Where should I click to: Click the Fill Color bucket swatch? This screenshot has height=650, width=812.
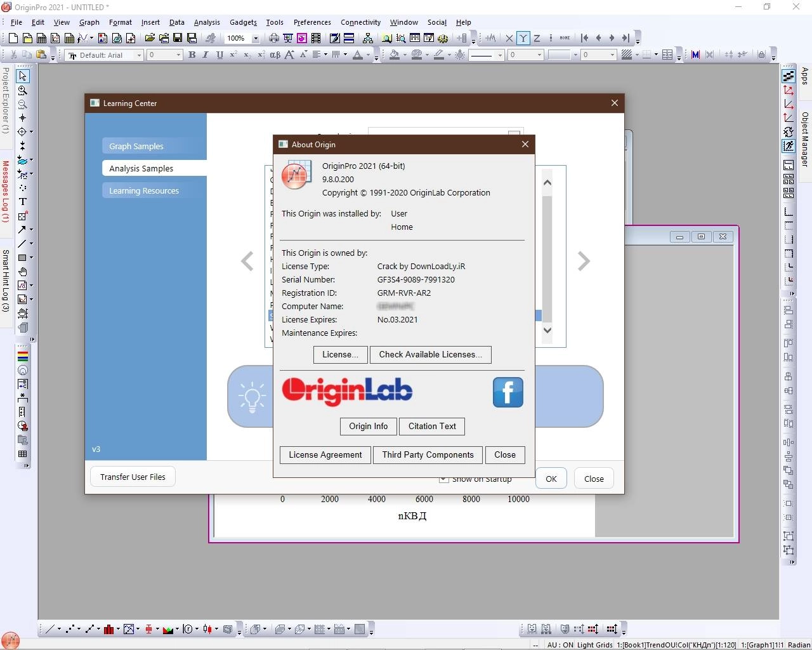pos(395,55)
